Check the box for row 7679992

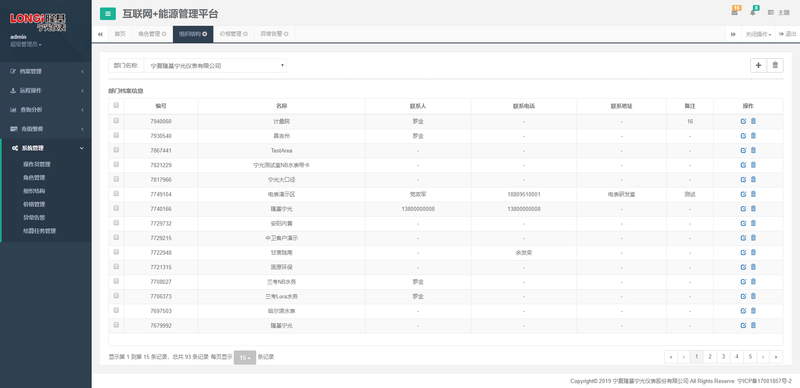(x=116, y=325)
